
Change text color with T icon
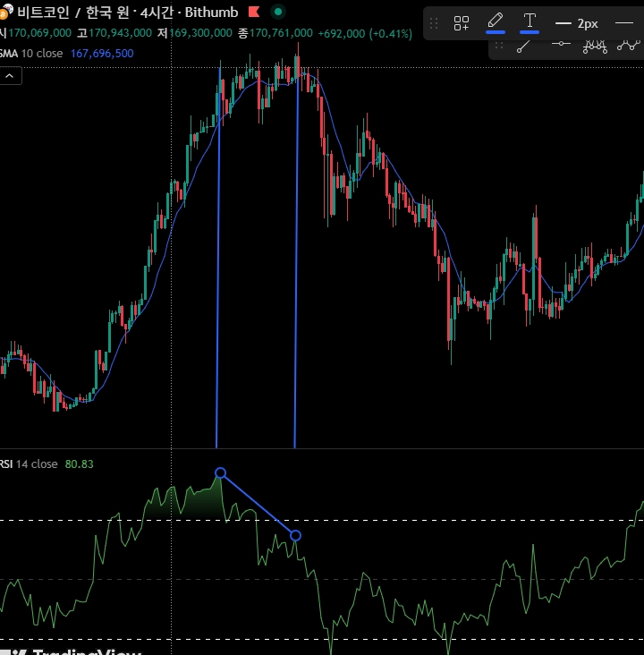530,23
